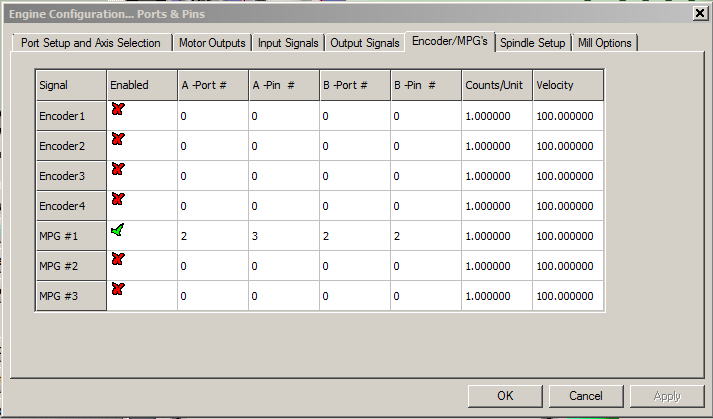Enable MPG #2 by clicking its red X
The width and height of the screenshot is (713, 419).
coord(118,259)
